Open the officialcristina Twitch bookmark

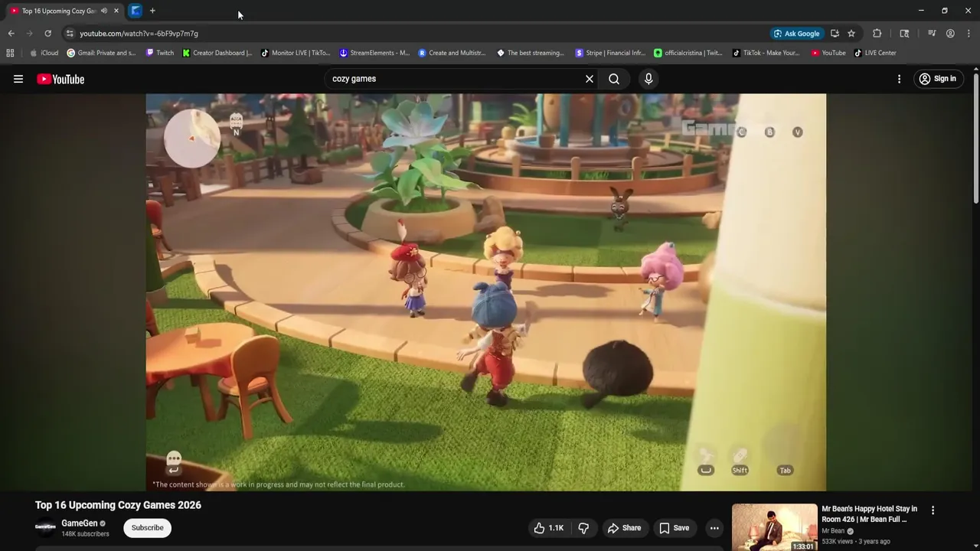(x=688, y=53)
